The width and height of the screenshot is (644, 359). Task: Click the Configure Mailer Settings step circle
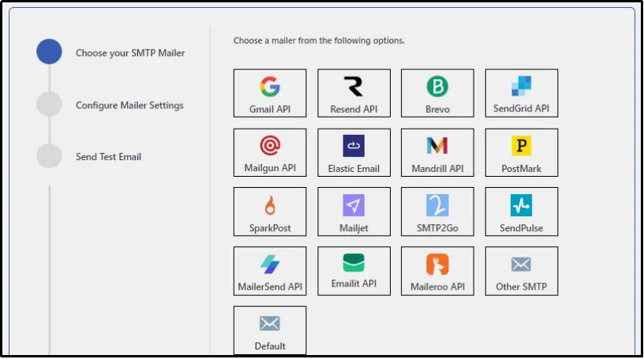coord(49,104)
